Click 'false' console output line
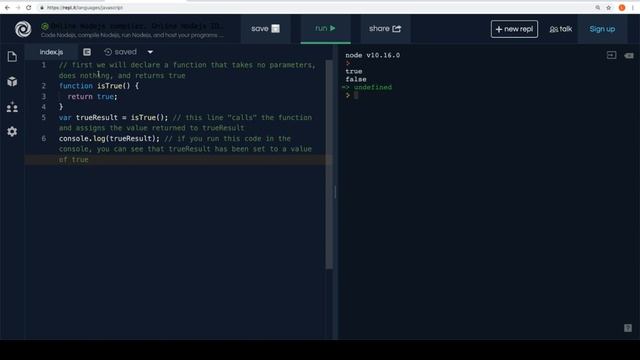The width and height of the screenshot is (640, 360). (x=356, y=79)
